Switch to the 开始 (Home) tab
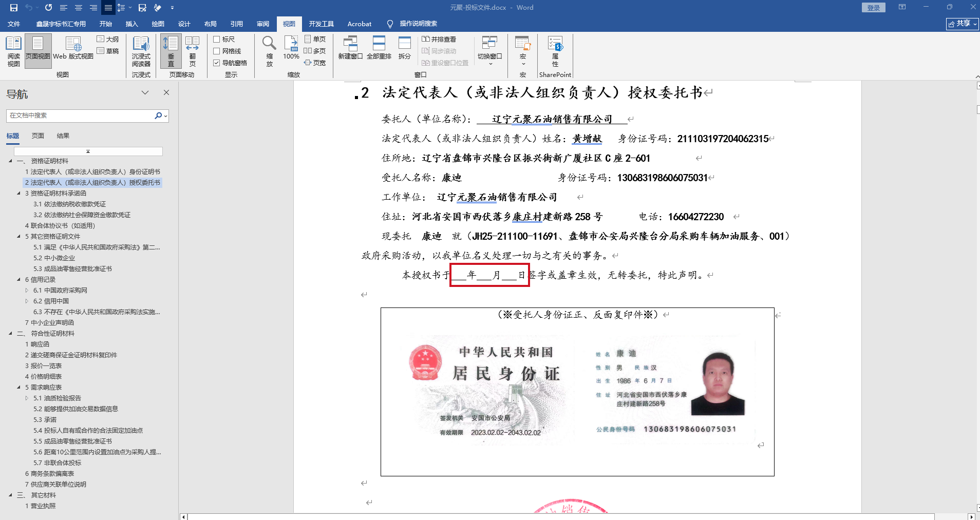This screenshot has width=980, height=520. (106, 24)
